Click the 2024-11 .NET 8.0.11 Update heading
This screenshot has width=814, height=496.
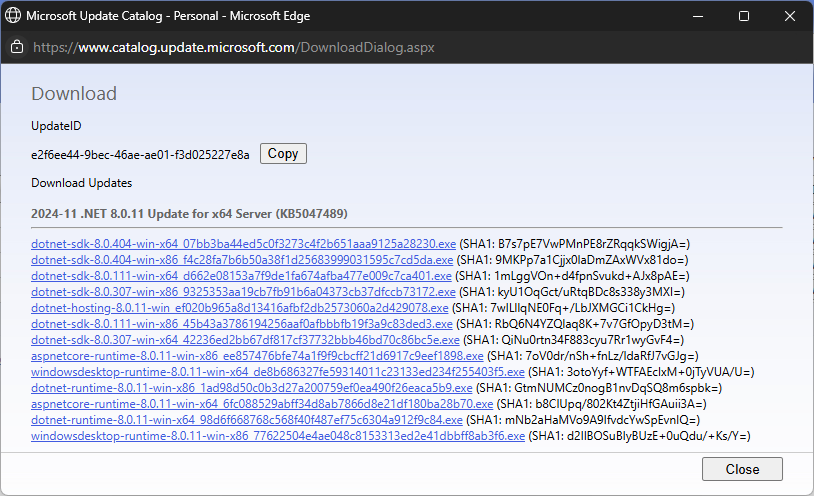click(189, 213)
